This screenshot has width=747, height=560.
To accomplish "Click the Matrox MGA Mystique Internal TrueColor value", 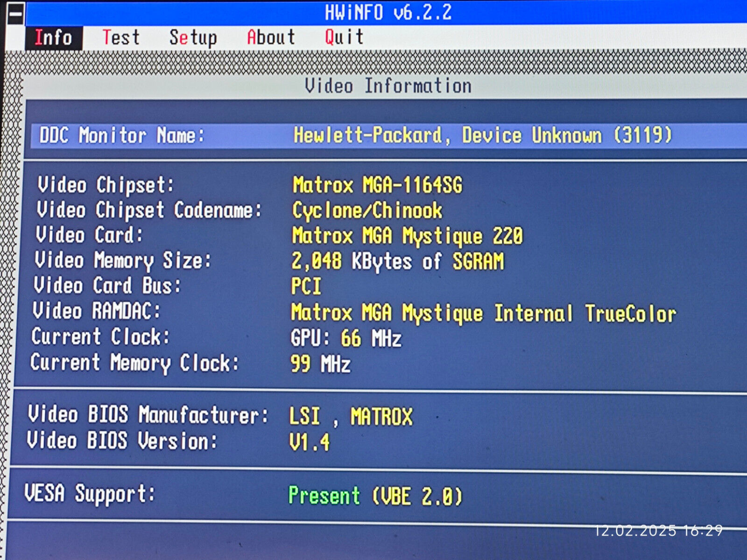I will pos(483,313).
